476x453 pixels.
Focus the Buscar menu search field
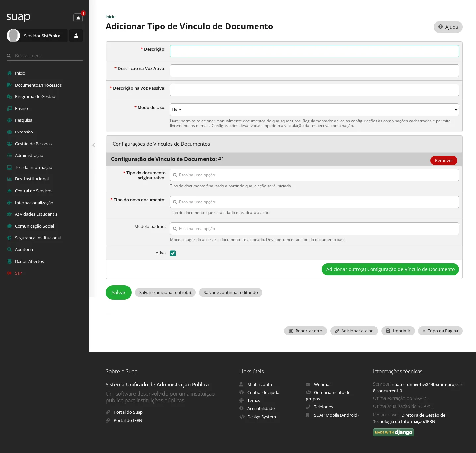pos(45,56)
